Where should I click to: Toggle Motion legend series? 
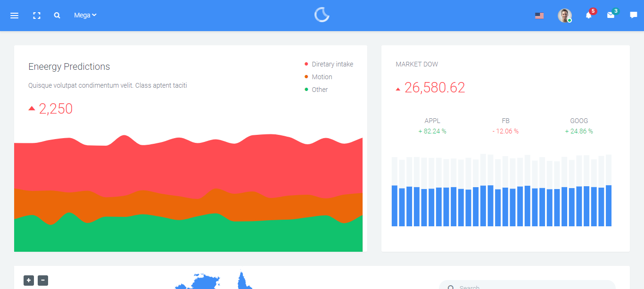(x=322, y=77)
